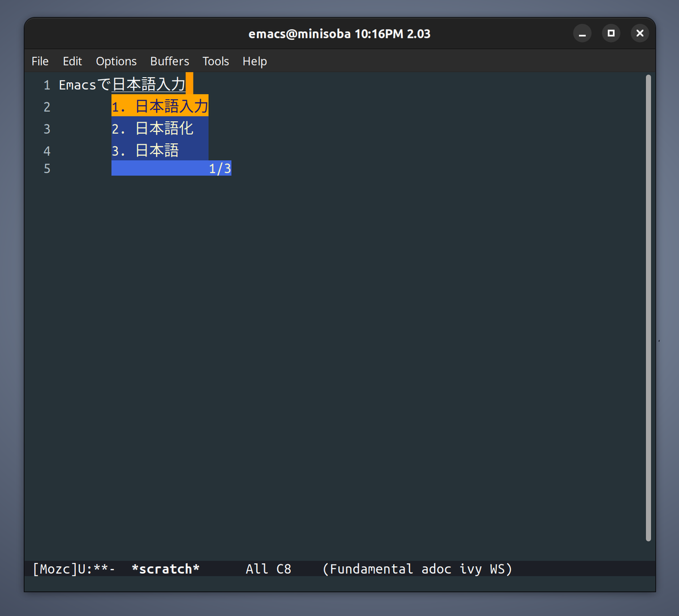The image size is (679, 616).
Task: Click the vertical scrollbar of the editor
Action: (x=648, y=308)
